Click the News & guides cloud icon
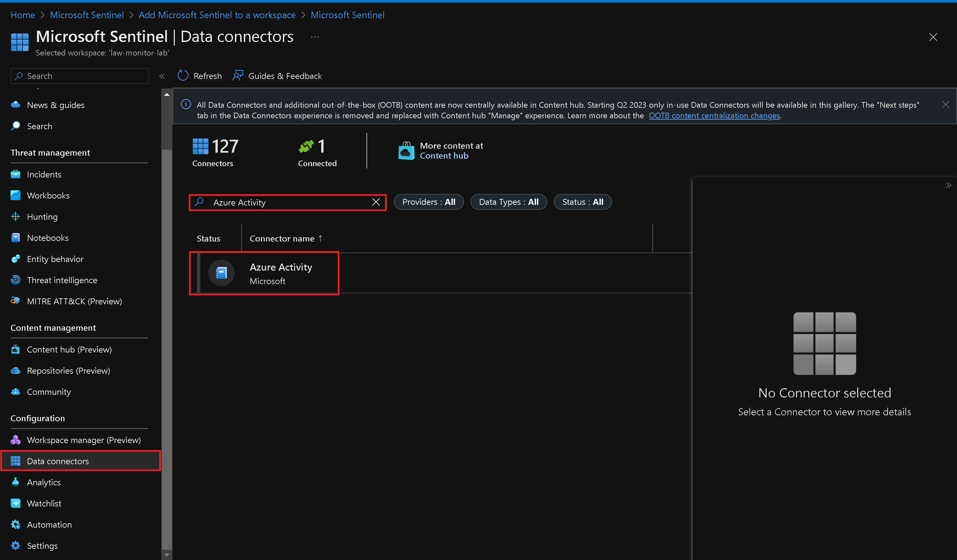The height and width of the screenshot is (560, 957). pos(16,104)
